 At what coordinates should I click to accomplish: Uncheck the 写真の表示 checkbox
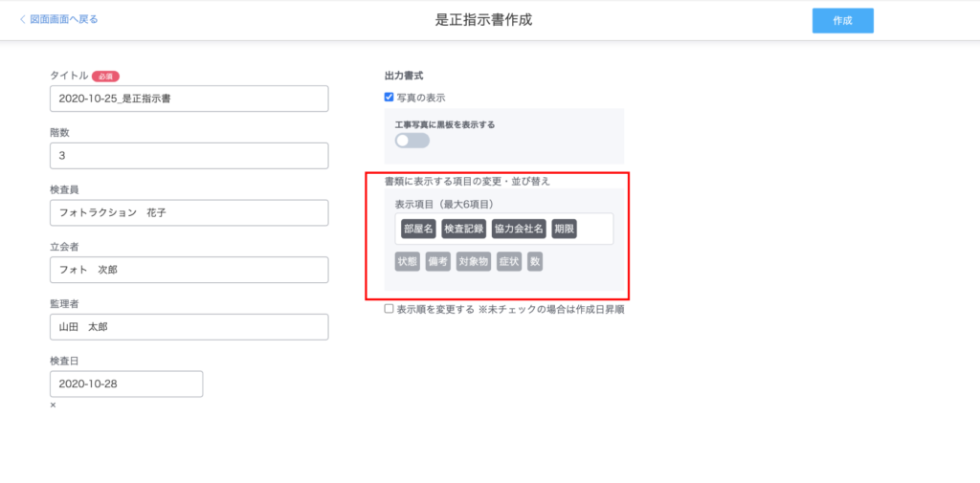(389, 97)
